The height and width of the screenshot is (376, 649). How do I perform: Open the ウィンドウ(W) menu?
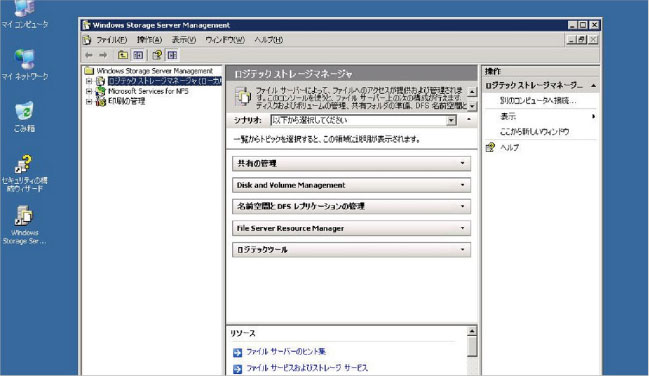tap(225, 40)
